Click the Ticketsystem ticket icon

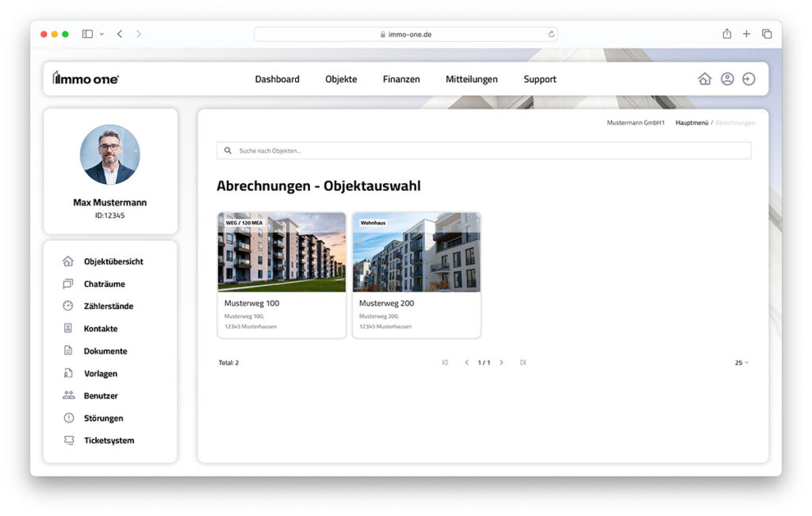click(x=68, y=440)
